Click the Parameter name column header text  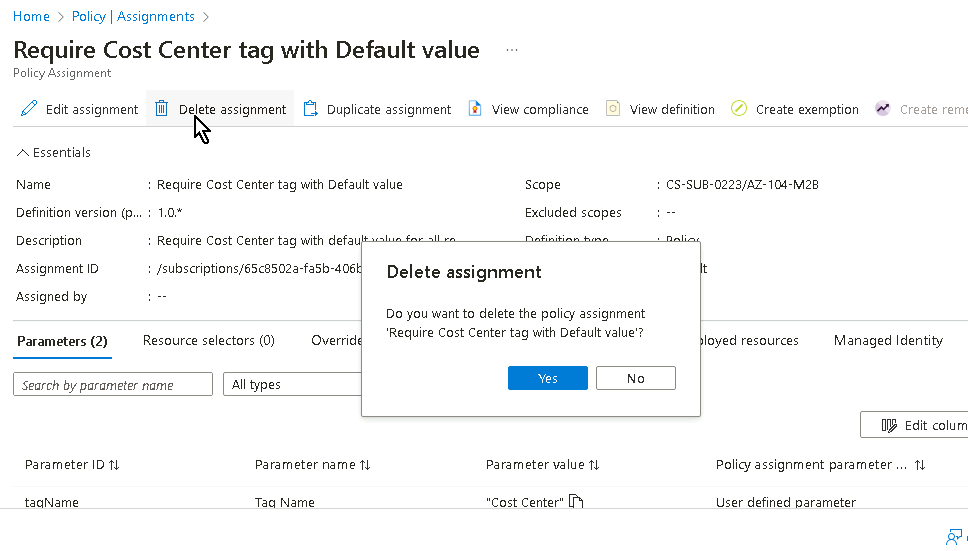tap(305, 465)
